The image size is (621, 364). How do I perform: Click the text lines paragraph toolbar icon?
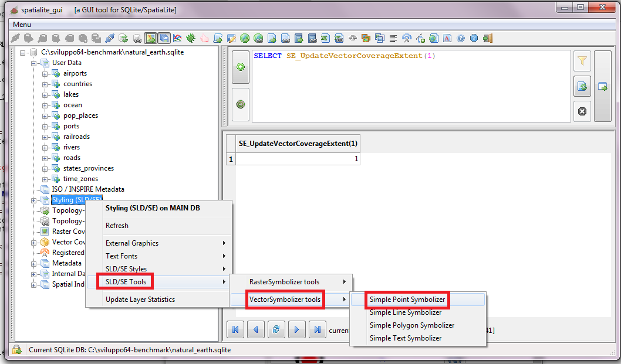tap(393, 38)
